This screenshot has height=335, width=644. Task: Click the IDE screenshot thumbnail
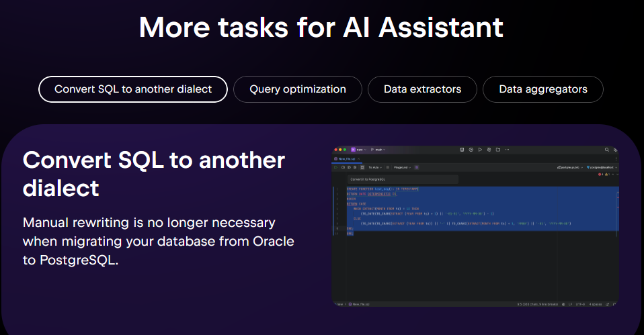475,226
